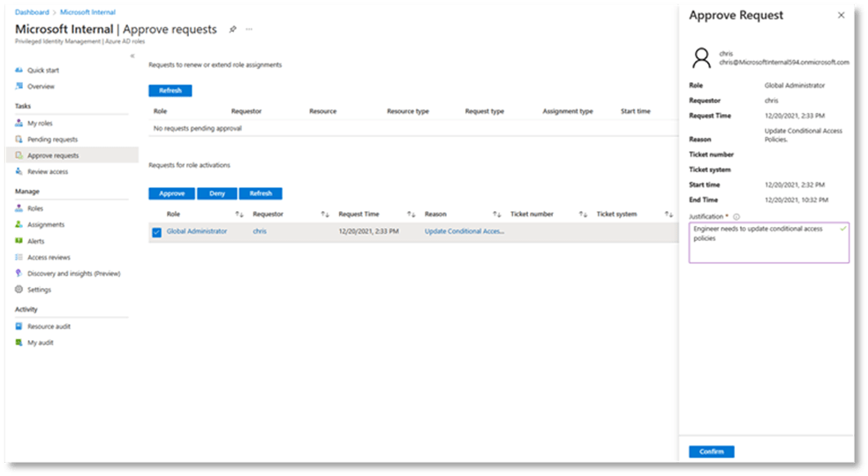The image size is (868, 476).
Task: Uncheck the Global Administrator row checkbox
Action: pyautogui.click(x=156, y=232)
